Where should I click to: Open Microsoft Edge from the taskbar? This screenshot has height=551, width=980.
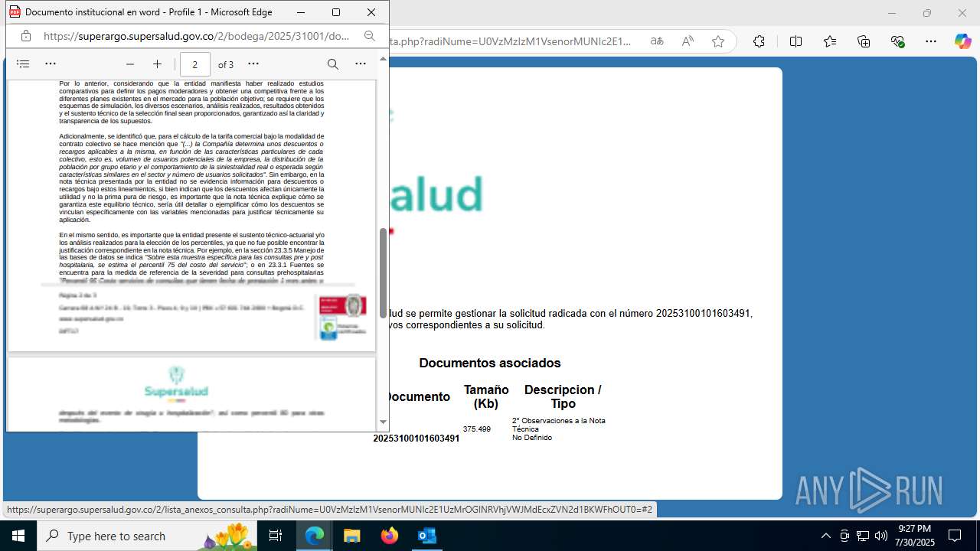pyautogui.click(x=315, y=536)
